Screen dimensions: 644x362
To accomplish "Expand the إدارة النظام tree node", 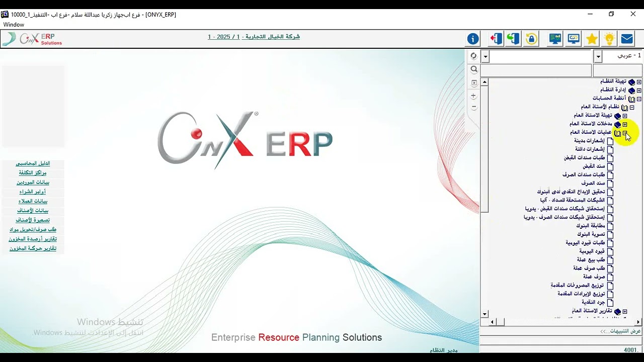I will 639,90.
